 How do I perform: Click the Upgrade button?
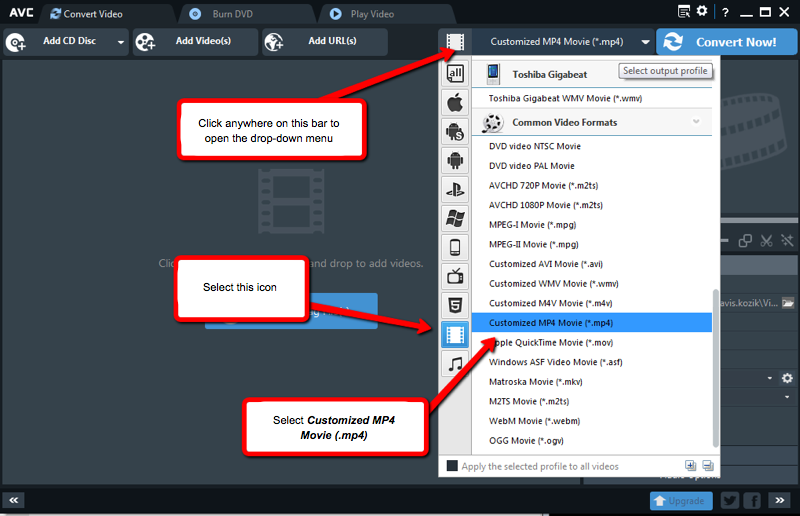[681, 501]
